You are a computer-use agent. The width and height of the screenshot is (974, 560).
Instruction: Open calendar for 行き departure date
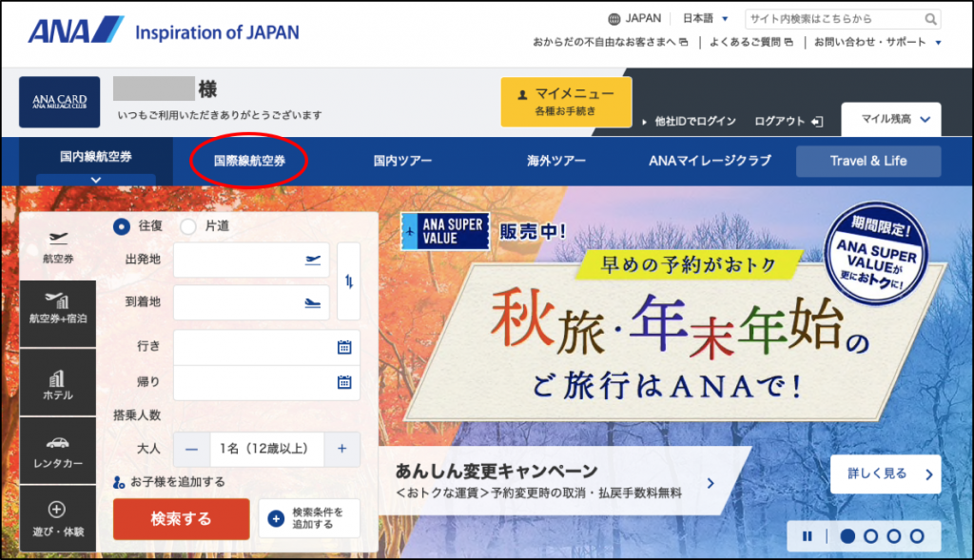[344, 347]
